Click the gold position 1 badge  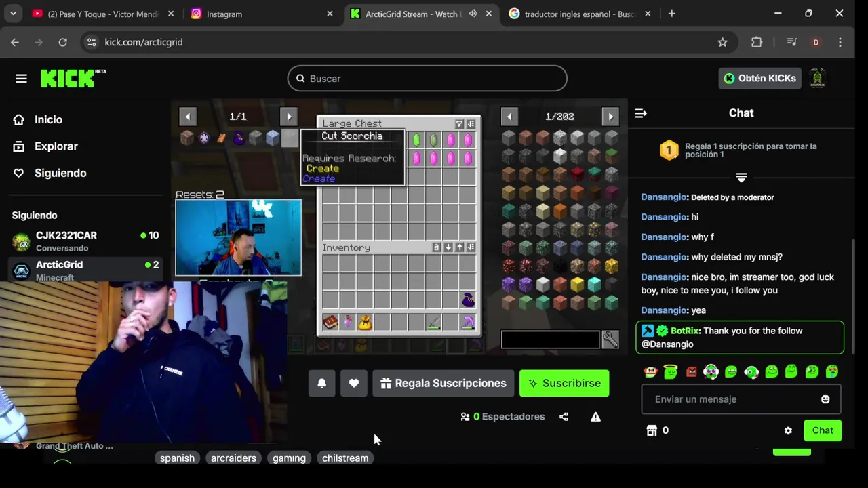(x=669, y=150)
